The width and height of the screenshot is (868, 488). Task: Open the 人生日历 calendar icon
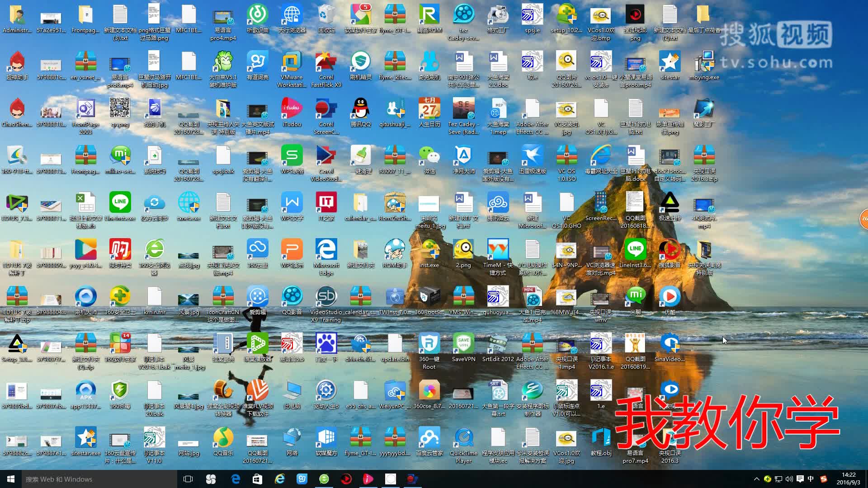429,113
